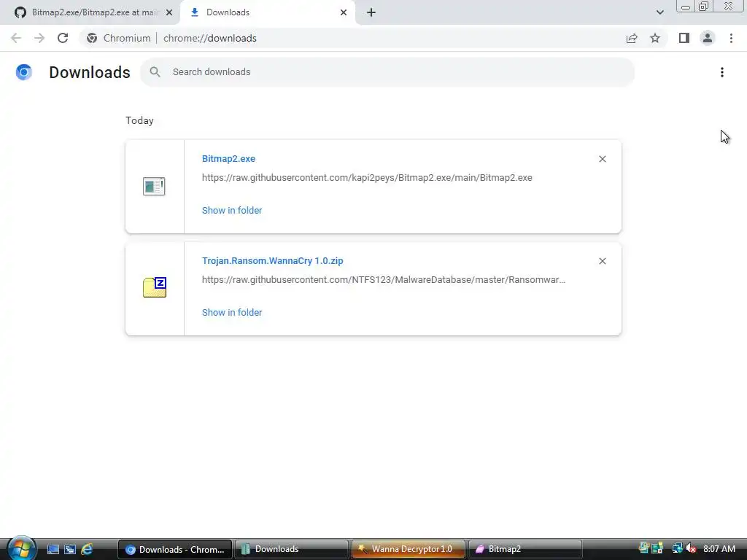Bookmark this page with the star

[x=655, y=38]
